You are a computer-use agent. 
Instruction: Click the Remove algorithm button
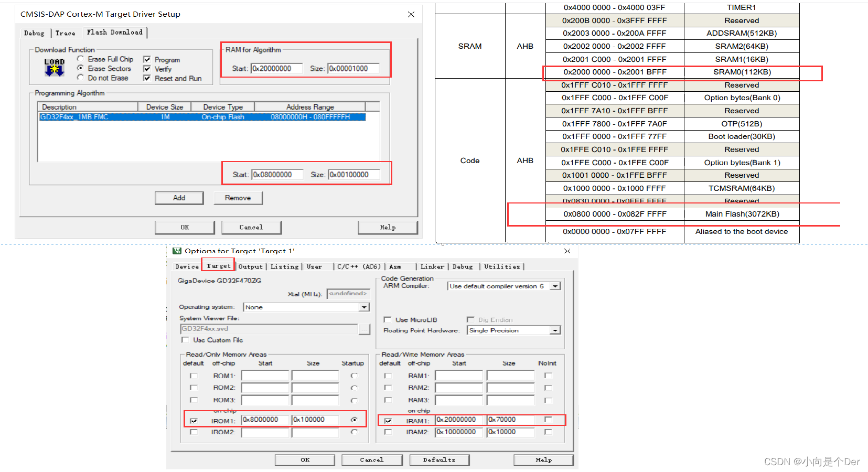tap(238, 198)
